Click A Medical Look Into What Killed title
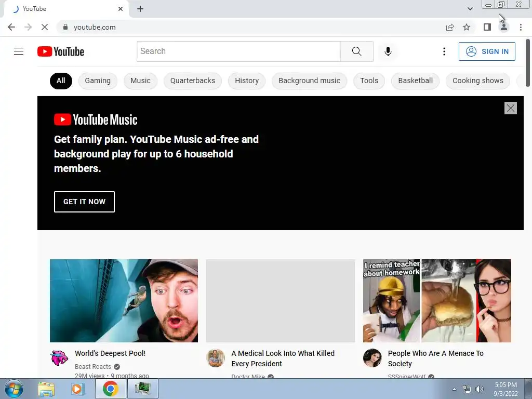The width and height of the screenshot is (532, 399). tap(283, 358)
